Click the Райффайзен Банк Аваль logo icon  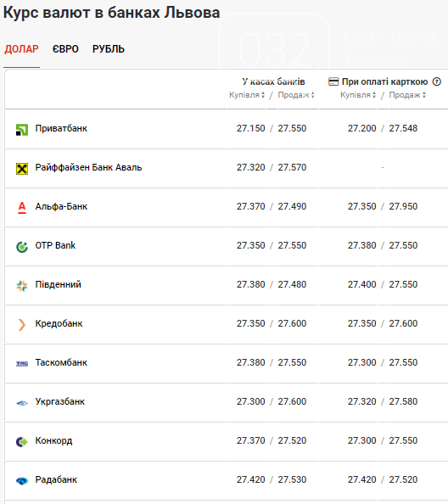click(x=22, y=169)
